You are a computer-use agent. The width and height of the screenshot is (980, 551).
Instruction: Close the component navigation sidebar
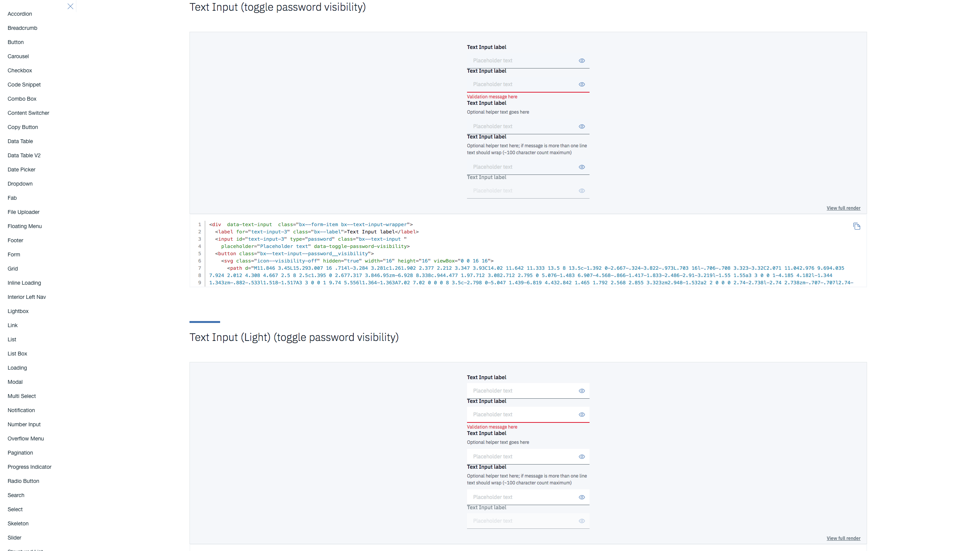click(x=70, y=6)
